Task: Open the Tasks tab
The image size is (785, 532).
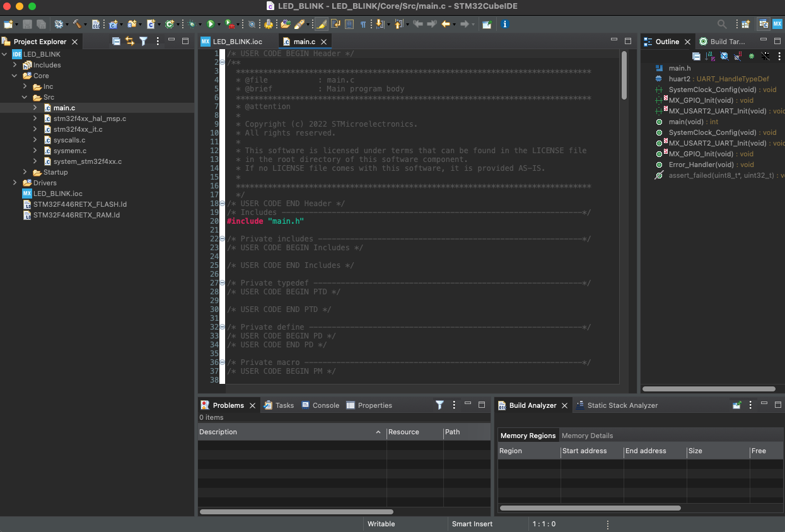Action: point(279,405)
